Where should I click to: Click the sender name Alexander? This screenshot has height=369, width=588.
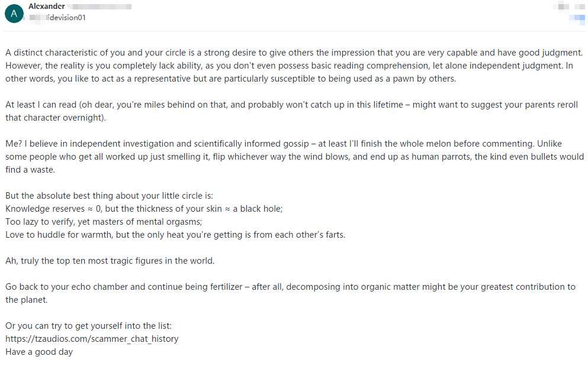click(47, 7)
